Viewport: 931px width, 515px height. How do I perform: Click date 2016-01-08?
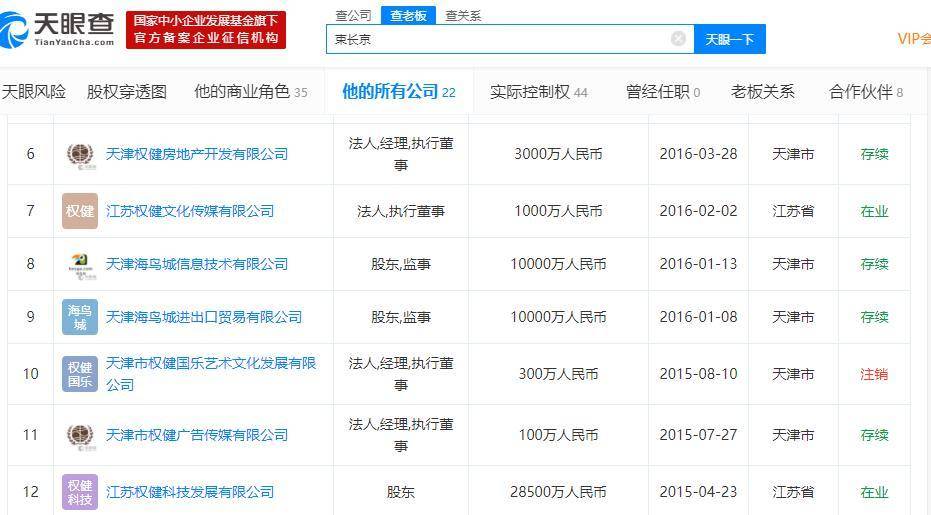[x=698, y=317]
